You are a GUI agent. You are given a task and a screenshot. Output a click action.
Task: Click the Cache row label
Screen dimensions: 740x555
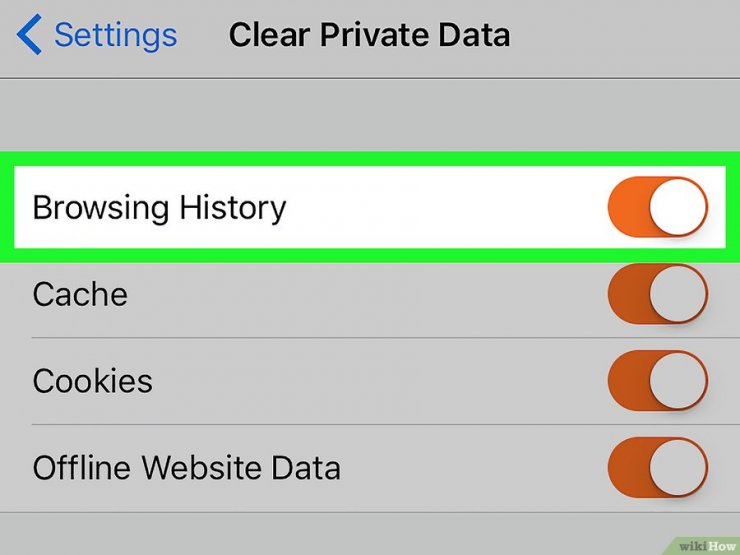(x=80, y=294)
